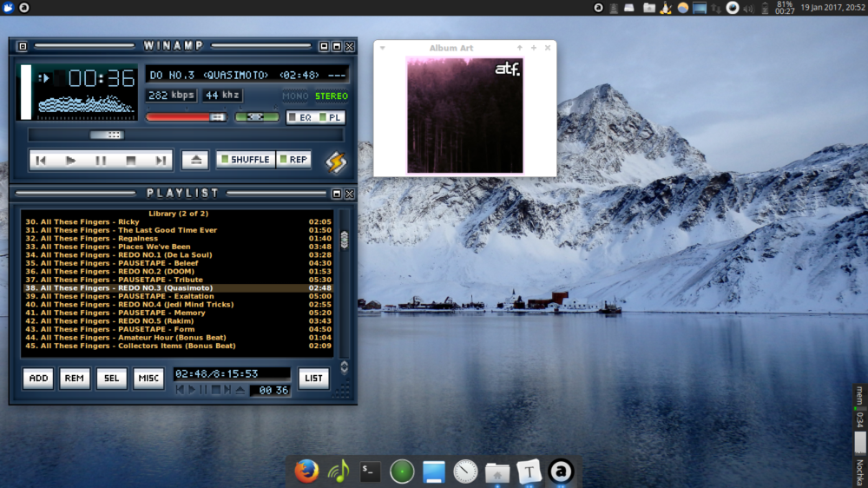The image size is (868, 488).
Task: Click the album cover thumbnail in Album Art
Action: point(465,115)
